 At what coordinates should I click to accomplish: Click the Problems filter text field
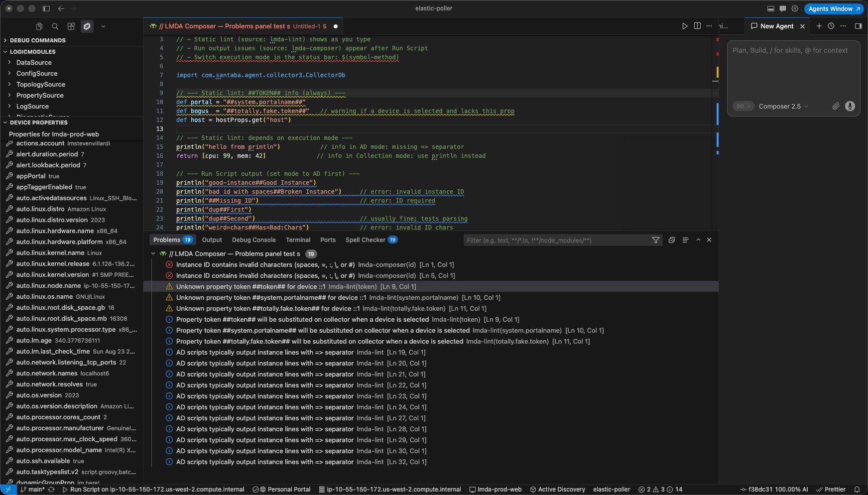pos(556,240)
